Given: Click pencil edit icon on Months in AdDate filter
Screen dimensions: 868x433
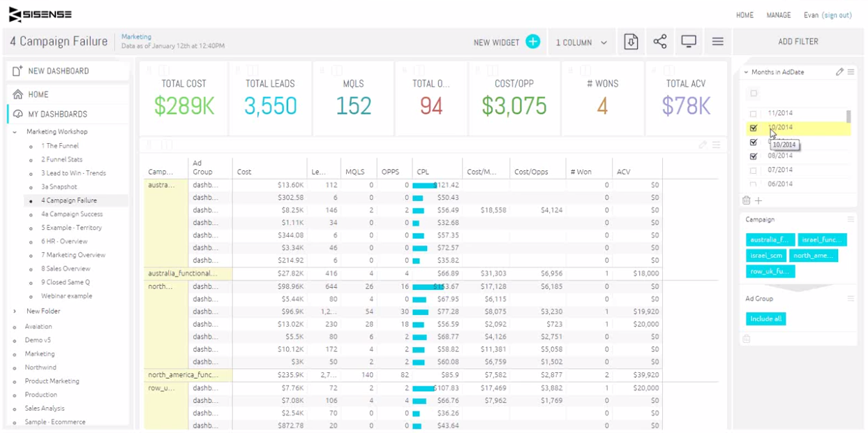Looking at the screenshot, I should point(839,72).
